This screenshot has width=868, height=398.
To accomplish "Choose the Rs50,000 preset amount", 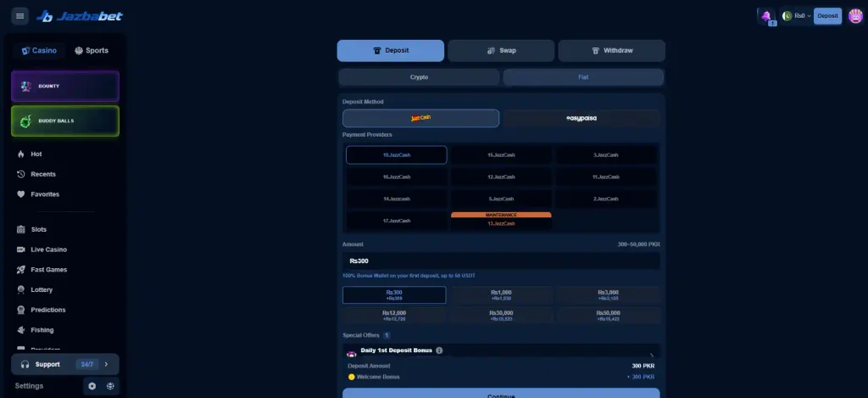I will point(609,316).
